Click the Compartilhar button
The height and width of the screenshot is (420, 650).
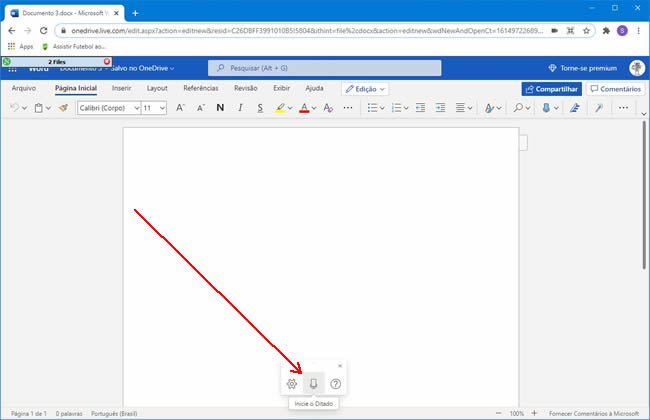550,88
